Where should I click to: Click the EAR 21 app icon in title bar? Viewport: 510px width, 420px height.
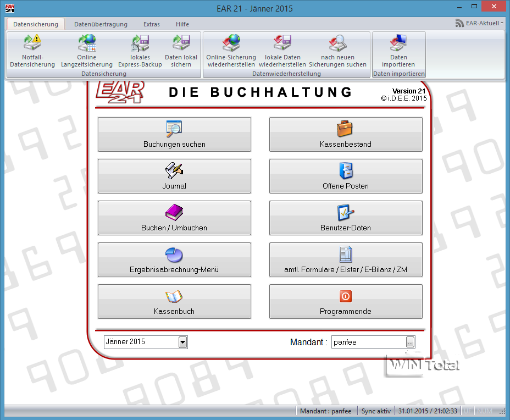click(10, 8)
